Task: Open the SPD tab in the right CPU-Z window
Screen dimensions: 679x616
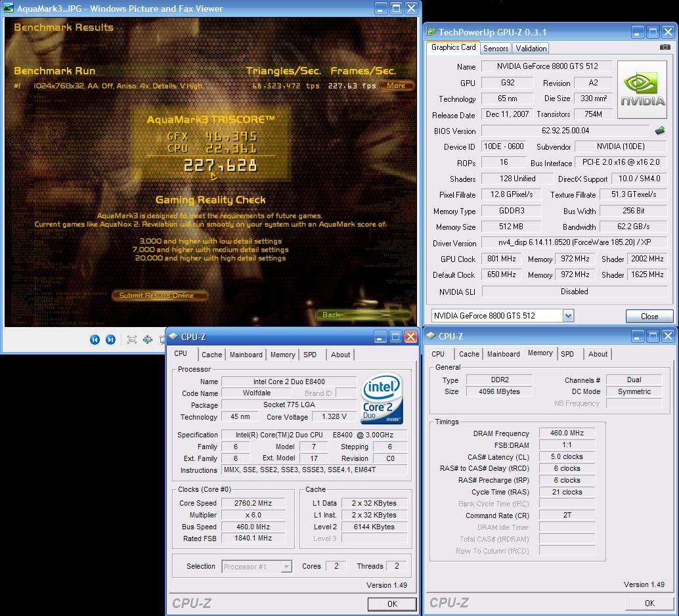Action: click(x=567, y=354)
